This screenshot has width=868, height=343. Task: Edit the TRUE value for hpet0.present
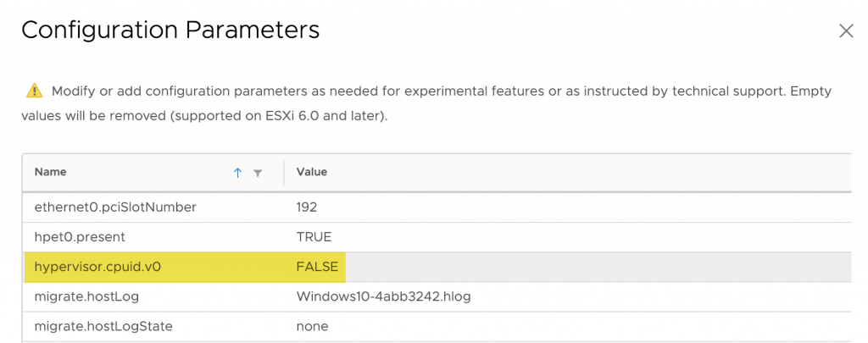(314, 236)
